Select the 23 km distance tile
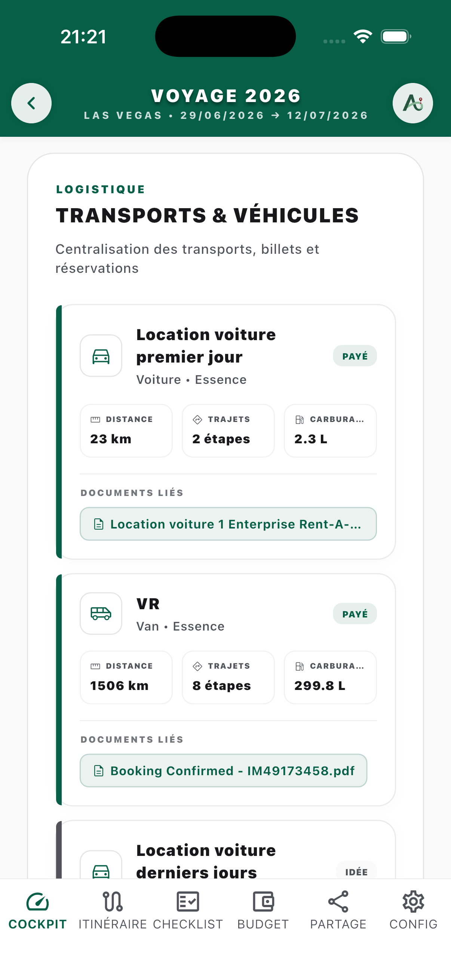The image size is (451, 980). point(126,431)
